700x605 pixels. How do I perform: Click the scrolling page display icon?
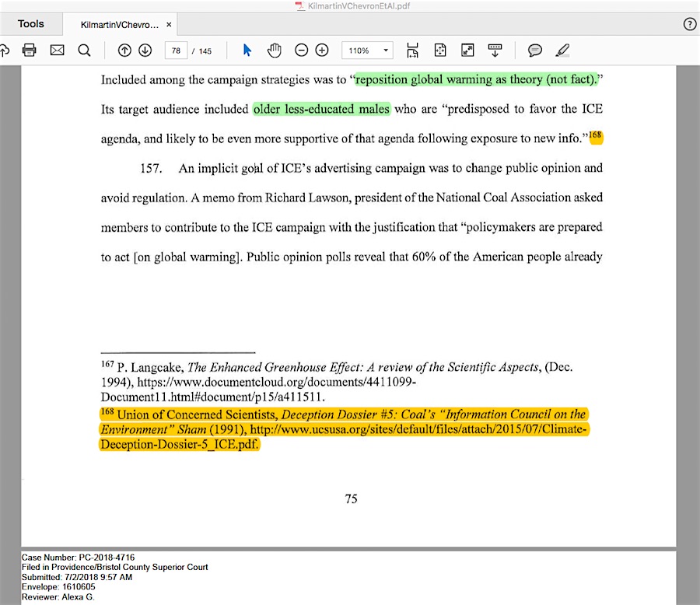(x=412, y=51)
